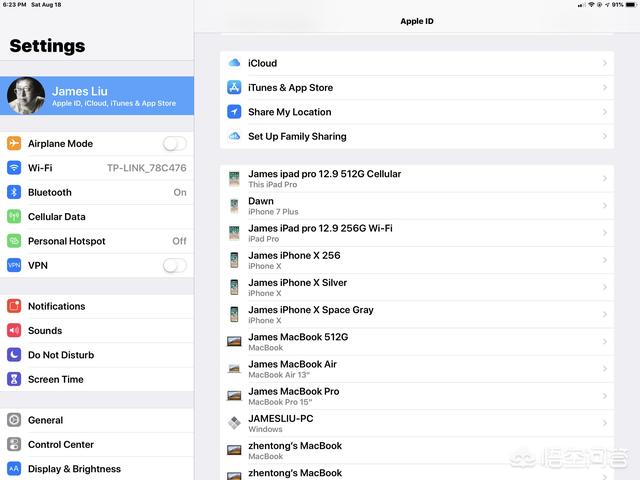
Task: Select James MacBook 512G device
Action: point(417,341)
